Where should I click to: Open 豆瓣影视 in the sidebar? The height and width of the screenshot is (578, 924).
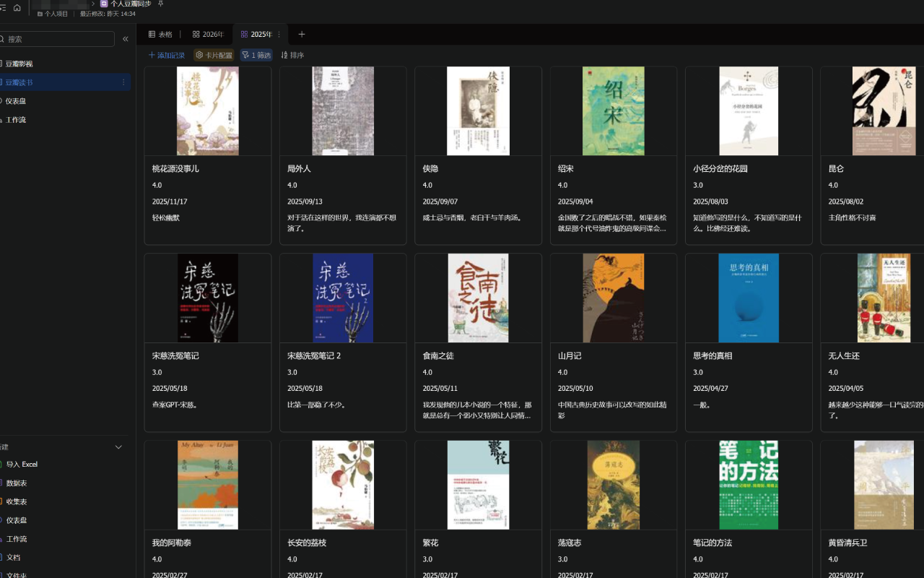coord(19,64)
